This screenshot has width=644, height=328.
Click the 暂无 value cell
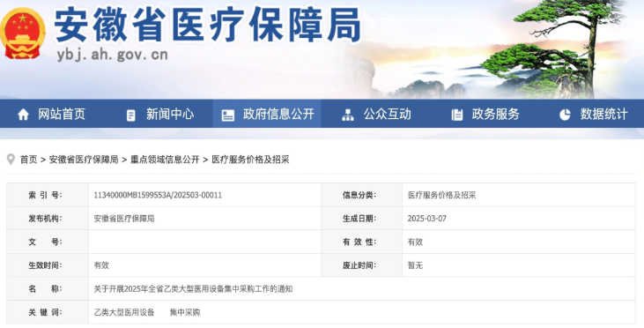coord(415,265)
